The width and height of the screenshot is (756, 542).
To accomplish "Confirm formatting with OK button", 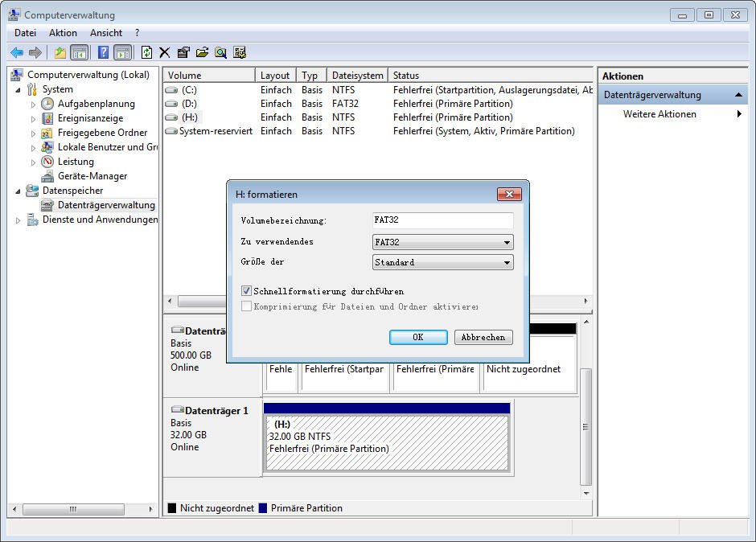I will pos(418,337).
